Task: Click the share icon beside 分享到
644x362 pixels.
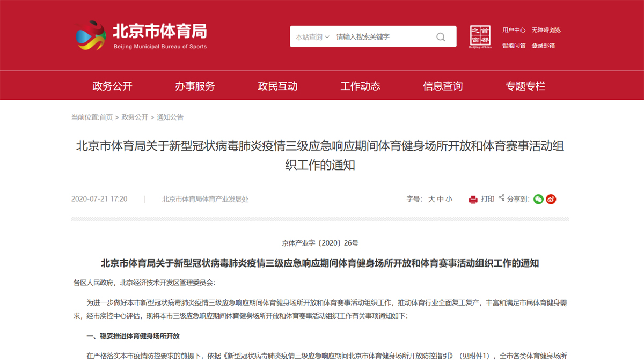Action: (501, 198)
